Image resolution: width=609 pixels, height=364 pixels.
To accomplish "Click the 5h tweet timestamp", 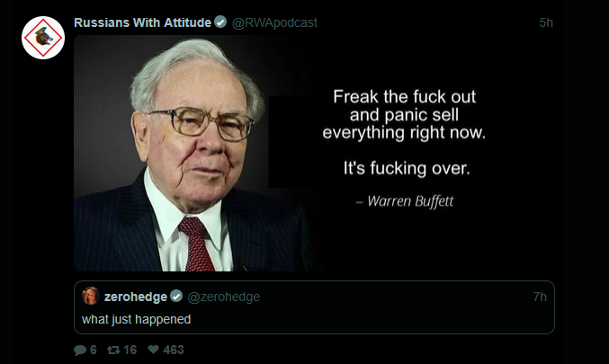I will (546, 22).
